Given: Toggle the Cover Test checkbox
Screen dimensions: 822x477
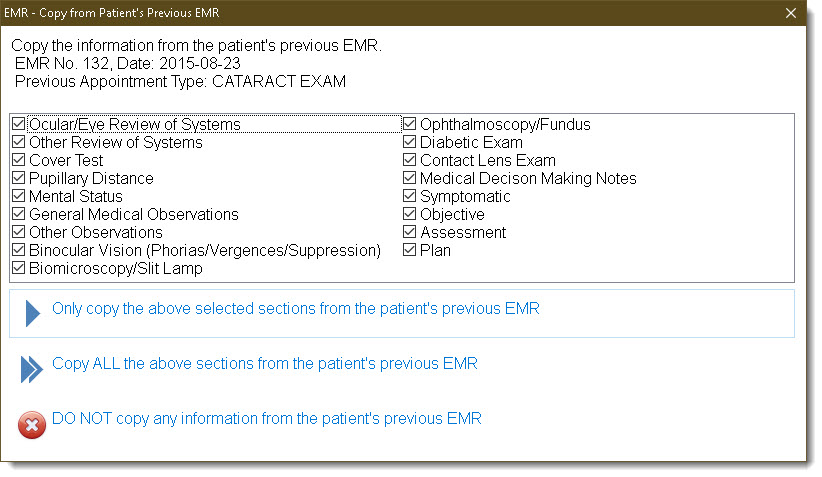Looking at the screenshot, I should [x=18, y=160].
